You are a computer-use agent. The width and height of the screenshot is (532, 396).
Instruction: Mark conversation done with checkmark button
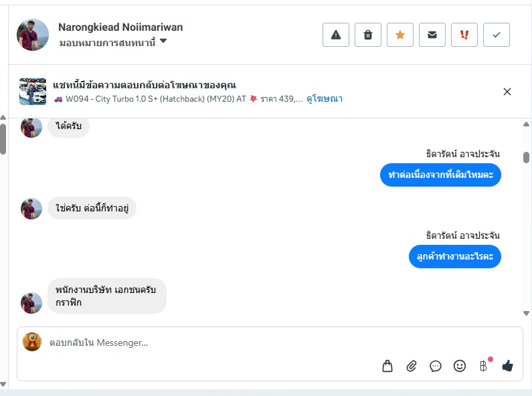497,35
